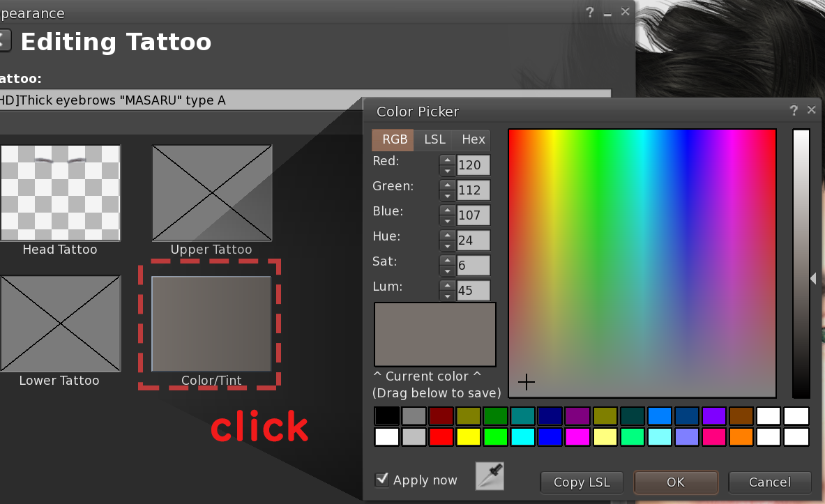Click the "^ Current color ^" label
The width and height of the screenshot is (825, 504).
427,376
